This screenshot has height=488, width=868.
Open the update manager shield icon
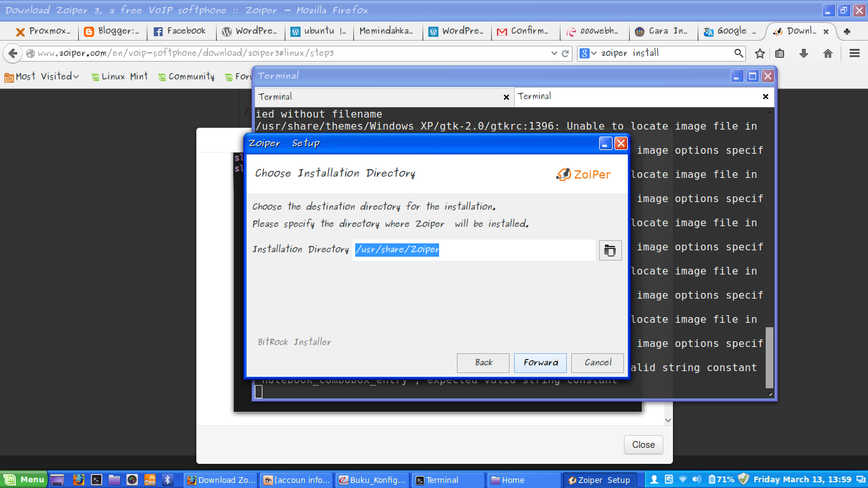pos(743,479)
